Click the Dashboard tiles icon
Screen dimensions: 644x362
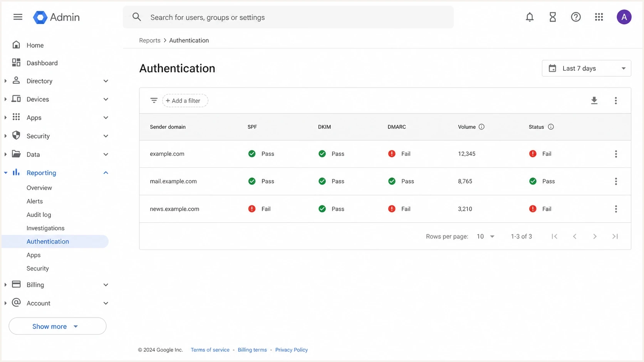(x=16, y=62)
